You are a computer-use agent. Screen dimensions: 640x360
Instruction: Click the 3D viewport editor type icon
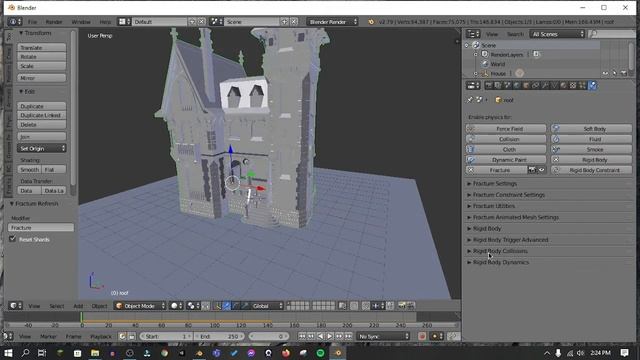(15, 306)
